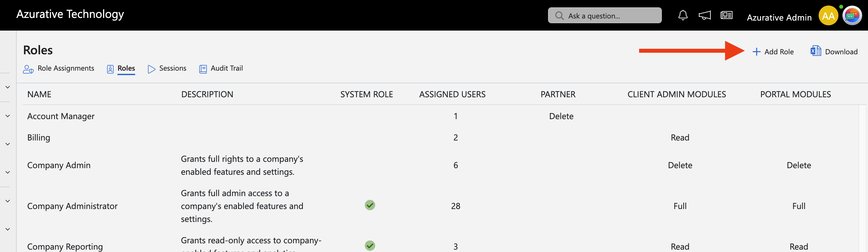Viewport: 868px width, 252px height.
Task: Open Azurative Admin user menu
Action: point(779,17)
